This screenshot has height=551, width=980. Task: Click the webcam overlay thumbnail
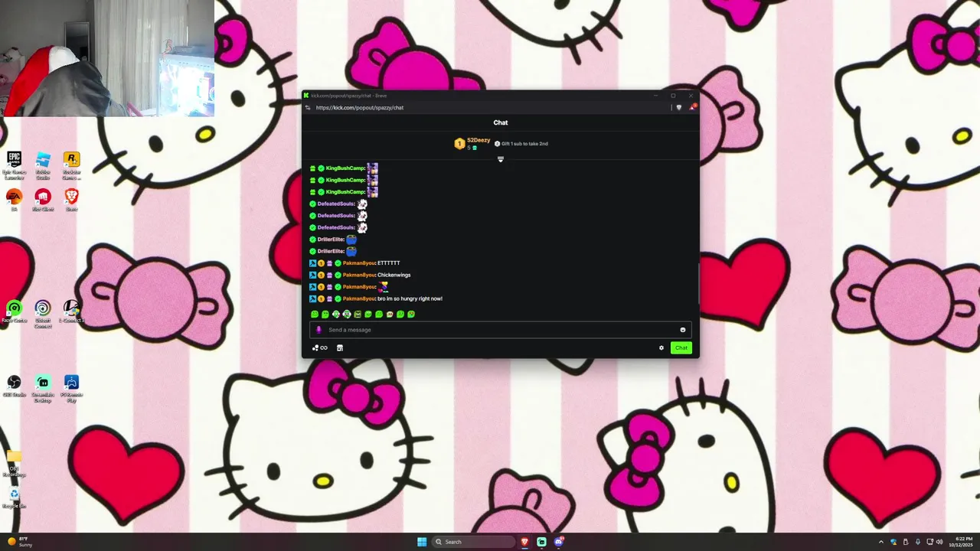pyautogui.click(x=107, y=58)
